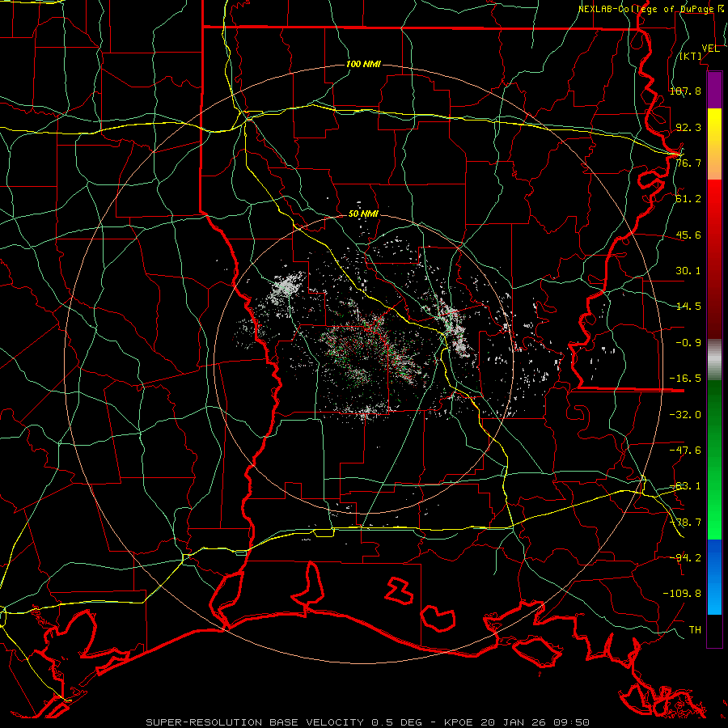Image resolution: width=728 pixels, height=728 pixels.
Task: Pick the red segment of velocity scale
Action: point(714,259)
